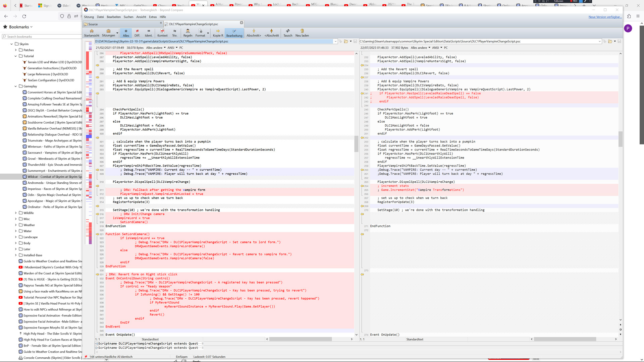
Task: Open the Extras menu
Action: [153, 17]
